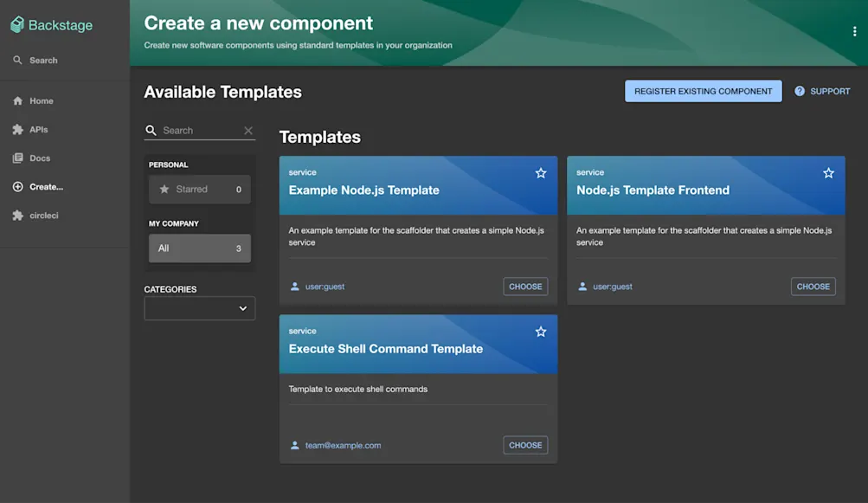Click the Home house icon in the sidebar
This screenshot has height=503, width=868.
(x=17, y=100)
